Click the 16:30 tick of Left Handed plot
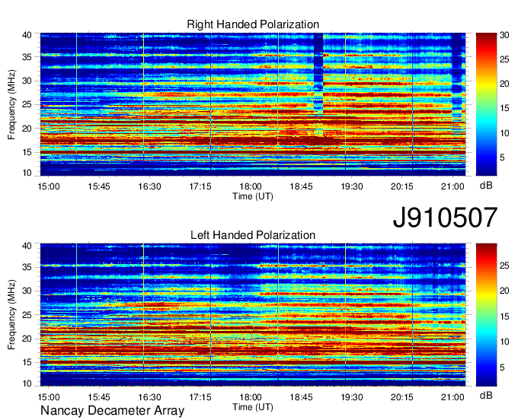The height and width of the screenshot is (420, 518). click(149, 397)
